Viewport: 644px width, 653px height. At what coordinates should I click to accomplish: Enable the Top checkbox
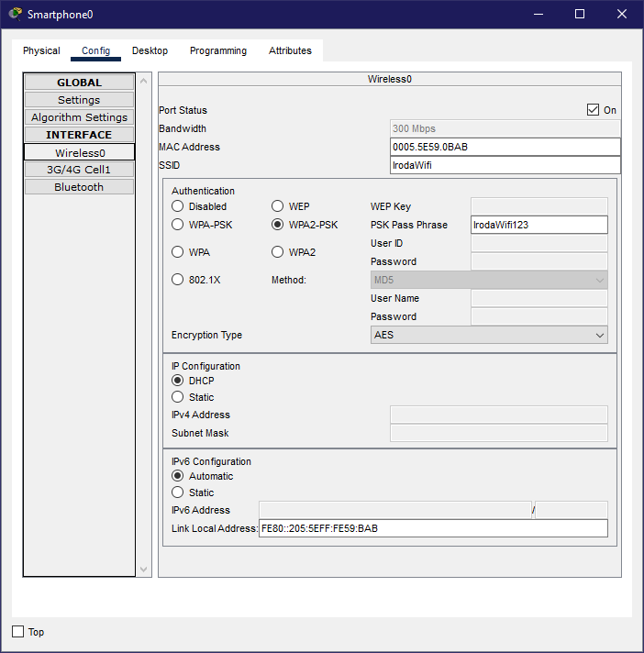click(x=18, y=631)
